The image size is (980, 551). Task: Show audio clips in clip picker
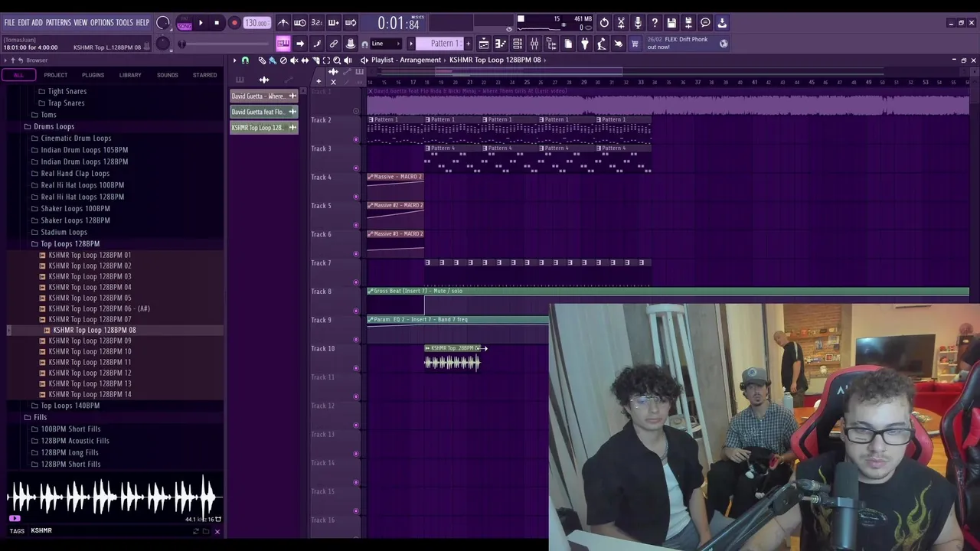(264, 80)
